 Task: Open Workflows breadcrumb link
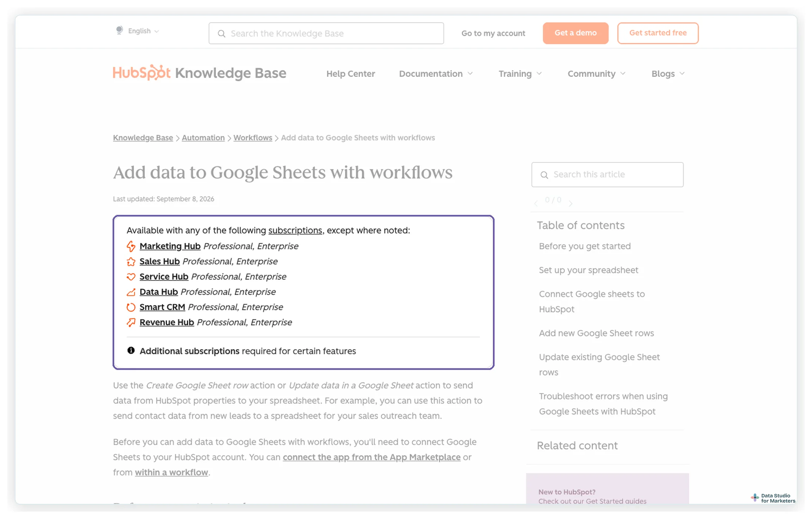pos(252,137)
